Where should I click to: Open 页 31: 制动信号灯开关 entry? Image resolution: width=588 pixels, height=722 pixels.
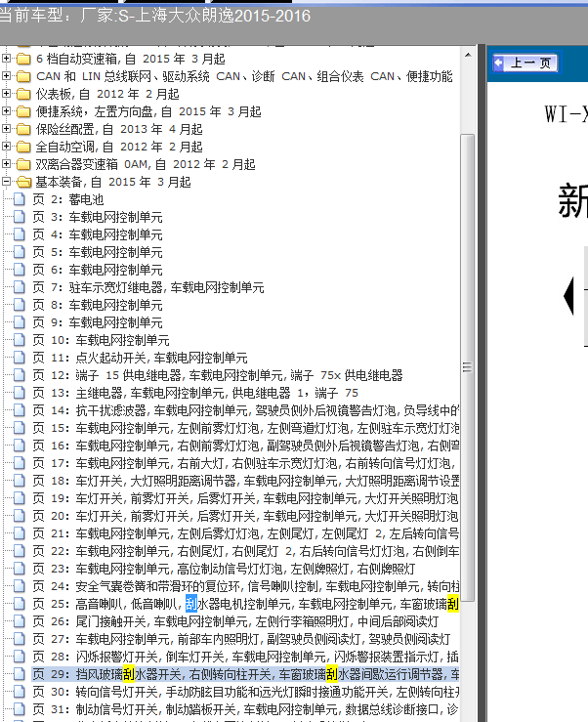click(245, 709)
